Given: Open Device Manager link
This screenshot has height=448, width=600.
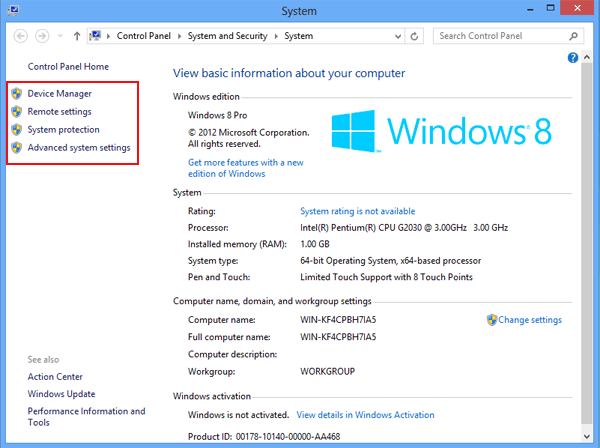Looking at the screenshot, I should [60, 94].
